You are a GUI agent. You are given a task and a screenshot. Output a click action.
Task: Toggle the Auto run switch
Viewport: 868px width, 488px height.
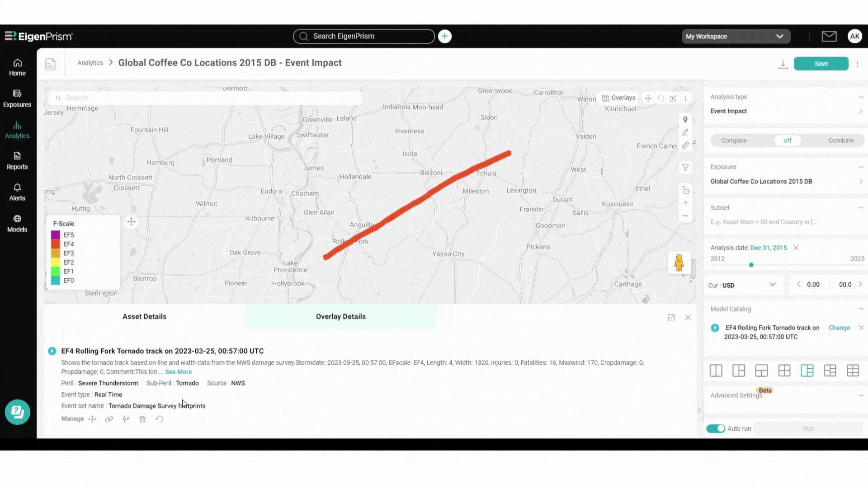click(716, 428)
